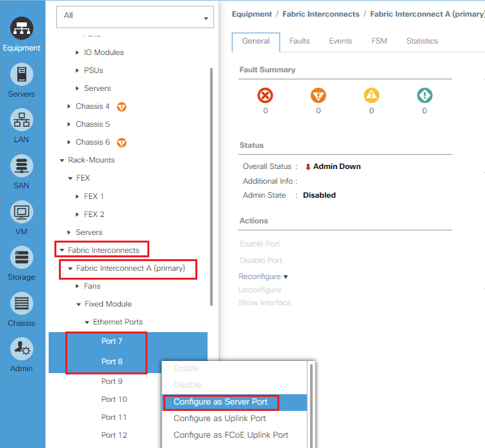Viewport: 485px width, 448px height.
Task: Collapse the FEX node
Action: pyautogui.click(x=70, y=178)
